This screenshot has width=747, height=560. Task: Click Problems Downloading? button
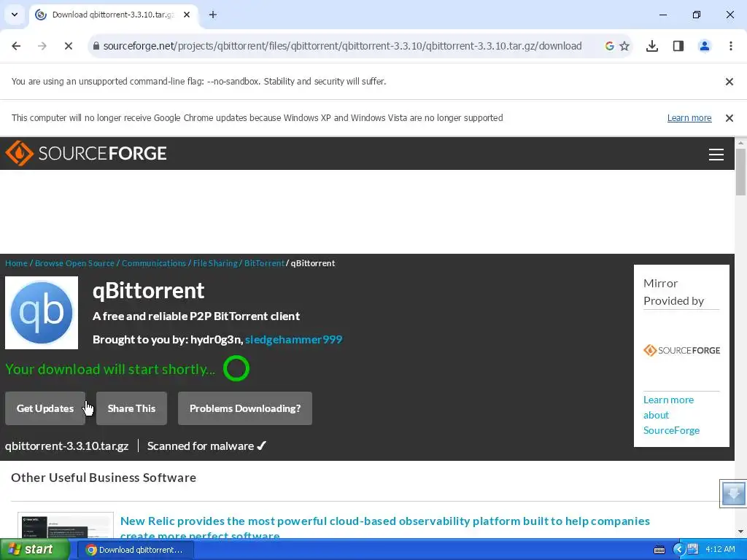(245, 408)
